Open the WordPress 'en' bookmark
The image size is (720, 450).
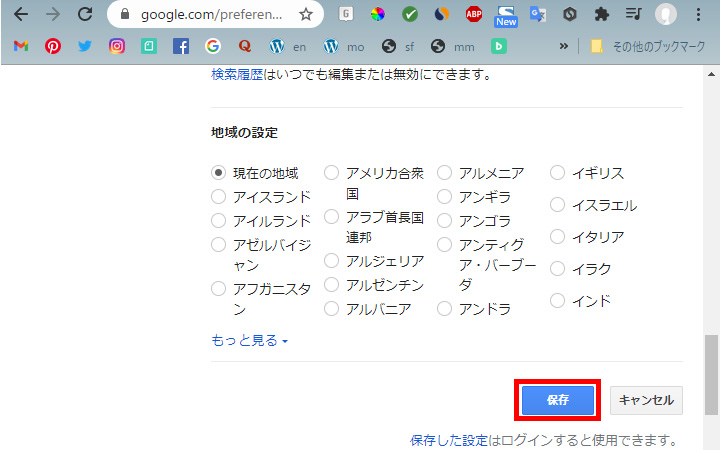click(x=287, y=46)
